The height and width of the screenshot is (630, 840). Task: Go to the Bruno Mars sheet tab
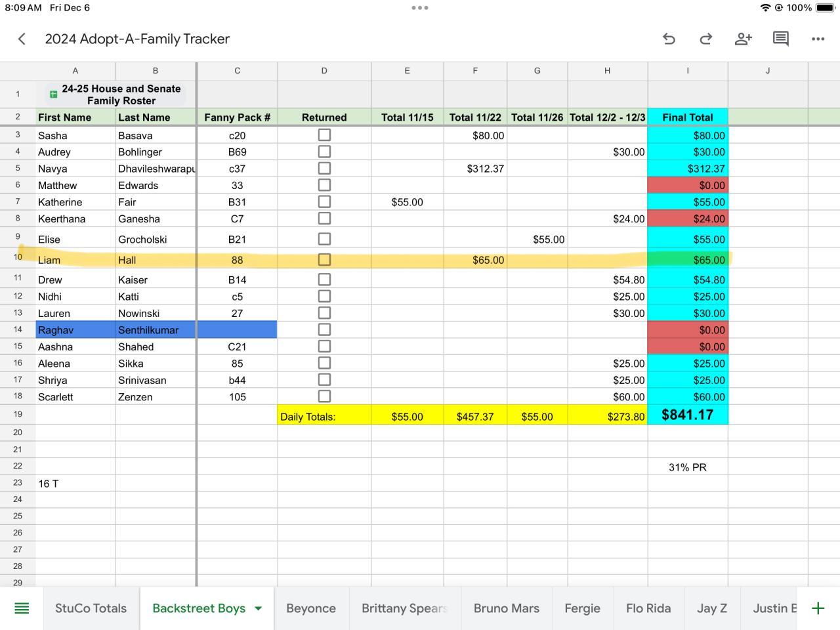(507, 608)
